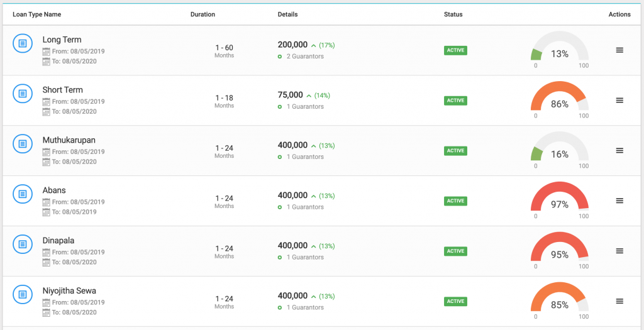The image size is (644, 330).
Task: Click the Duration column header
Action: coord(203,14)
